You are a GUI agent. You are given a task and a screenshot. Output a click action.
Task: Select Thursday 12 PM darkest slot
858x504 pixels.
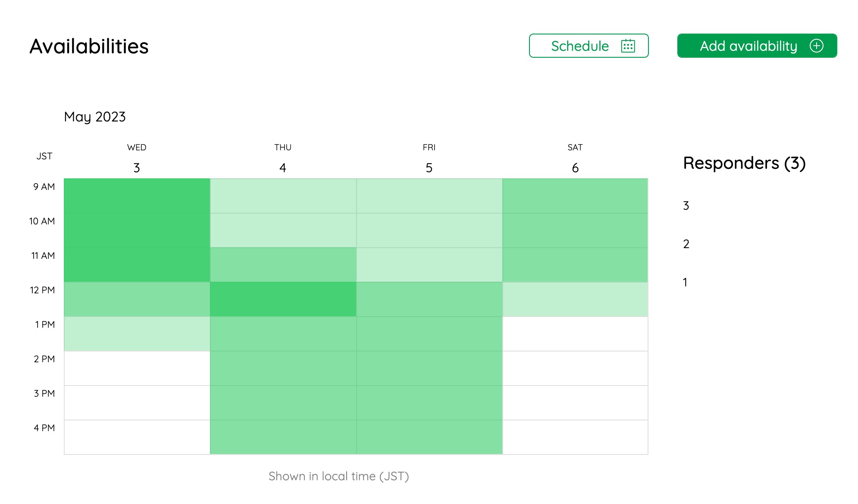[x=283, y=299]
